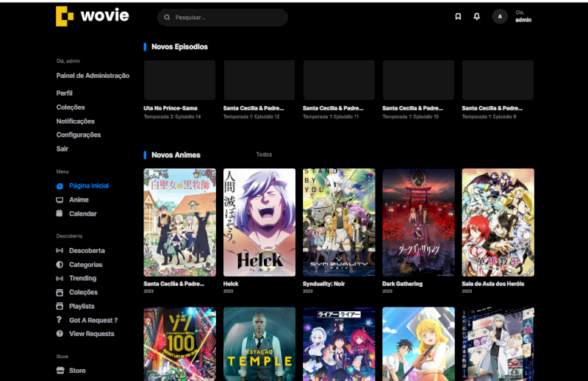Open the bookmark icon in header
This screenshot has width=588, height=381.
pyautogui.click(x=458, y=16)
